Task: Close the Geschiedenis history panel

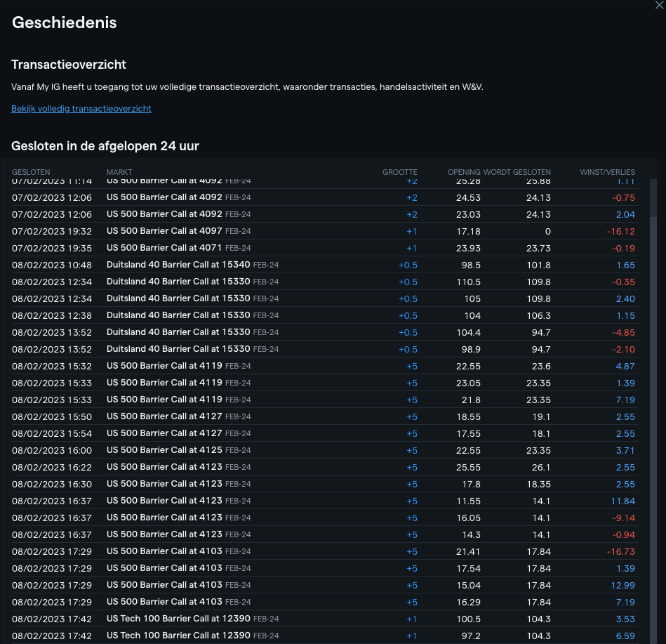Action: click(658, 4)
